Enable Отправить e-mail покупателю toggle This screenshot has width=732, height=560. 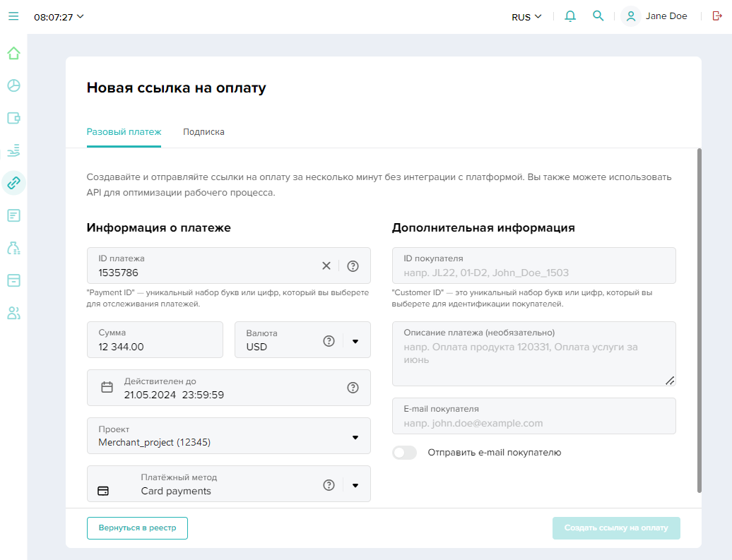pyautogui.click(x=405, y=453)
